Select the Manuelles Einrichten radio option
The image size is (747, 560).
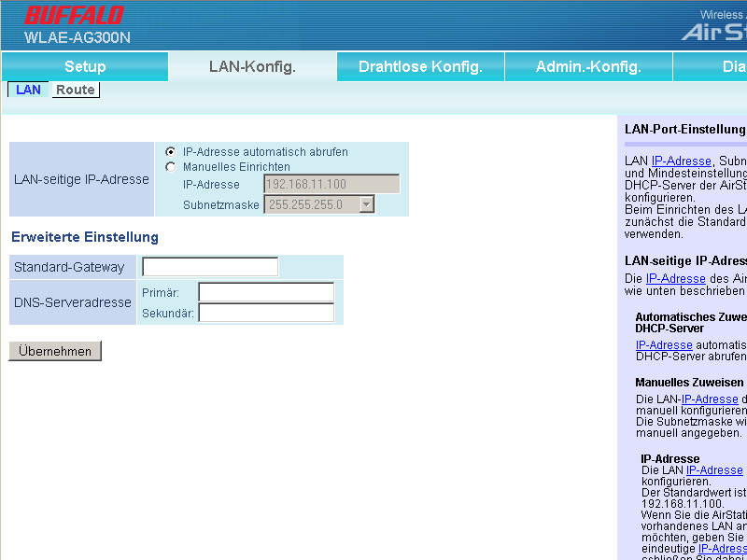(x=170, y=167)
